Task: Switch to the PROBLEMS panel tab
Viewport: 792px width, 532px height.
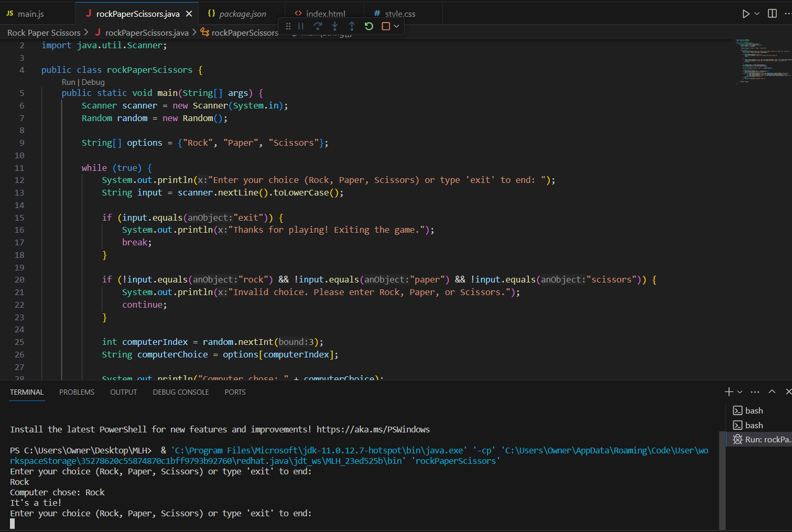Action: 77,392
